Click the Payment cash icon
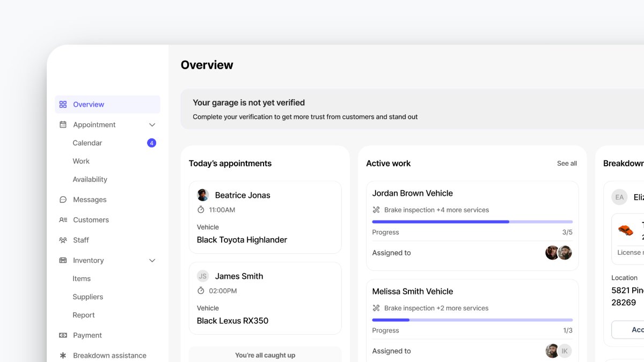 (x=63, y=335)
